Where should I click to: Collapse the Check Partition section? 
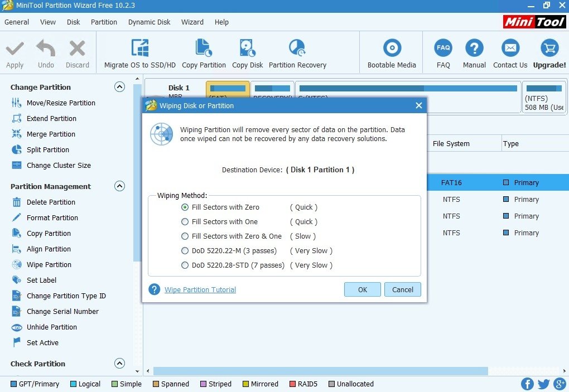119,364
